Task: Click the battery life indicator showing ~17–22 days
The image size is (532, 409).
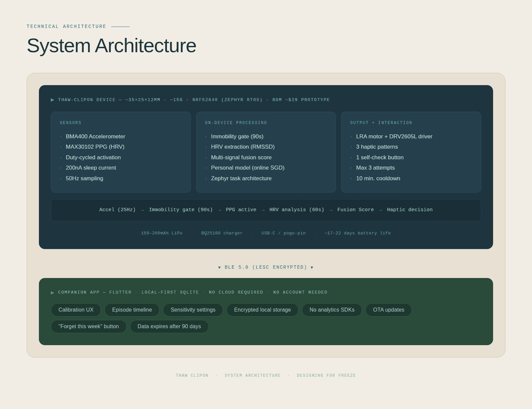Action: coord(357,233)
